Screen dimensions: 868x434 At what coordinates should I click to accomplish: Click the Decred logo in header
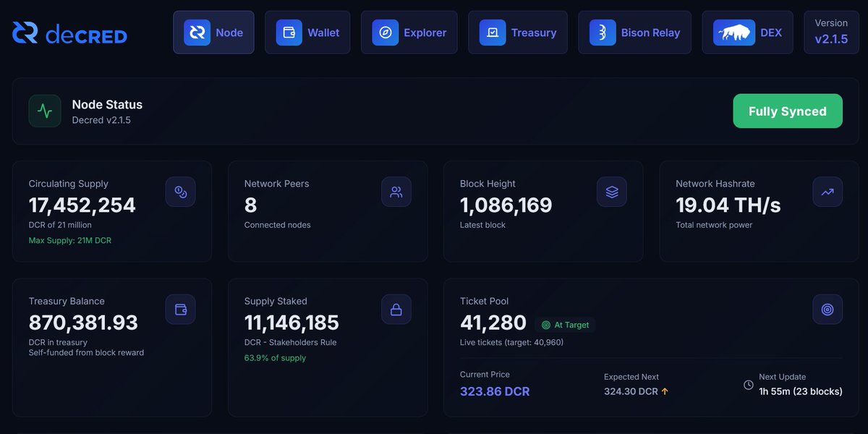point(69,33)
